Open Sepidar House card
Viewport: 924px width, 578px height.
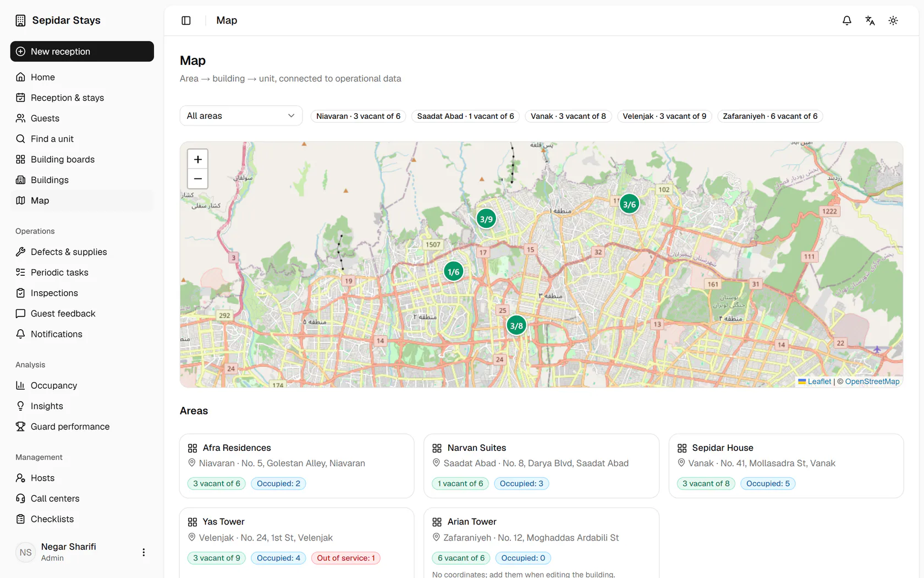point(786,466)
